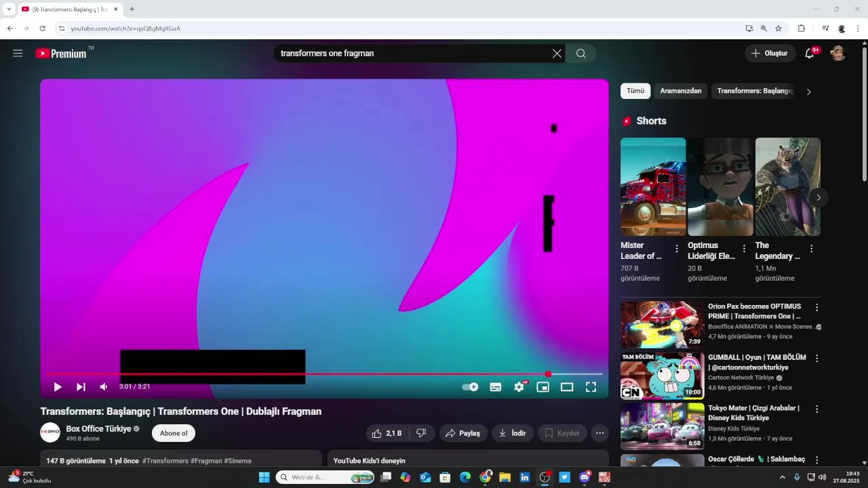
Task: Click the #Fragman hashtag
Action: coord(206,461)
